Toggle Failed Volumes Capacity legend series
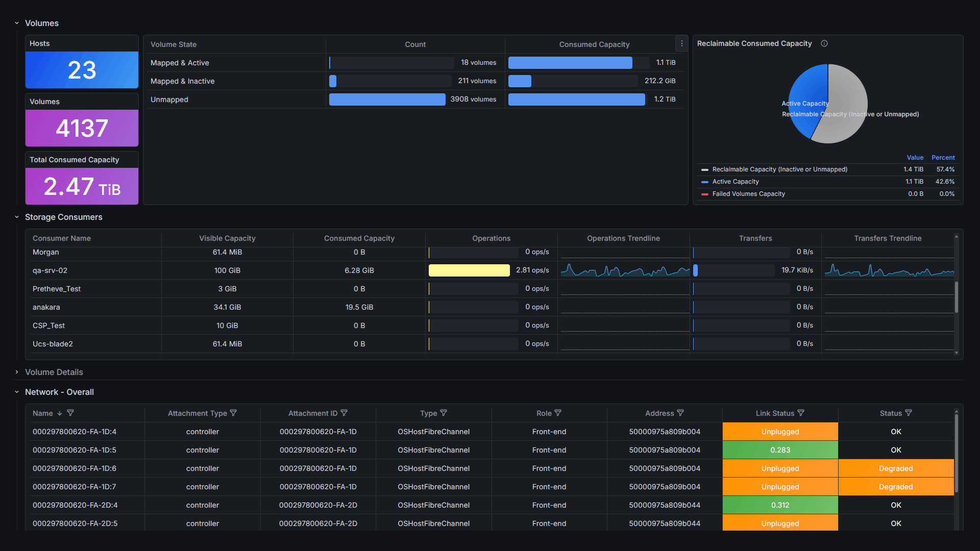The image size is (980, 551). click(x=748, y=194)
